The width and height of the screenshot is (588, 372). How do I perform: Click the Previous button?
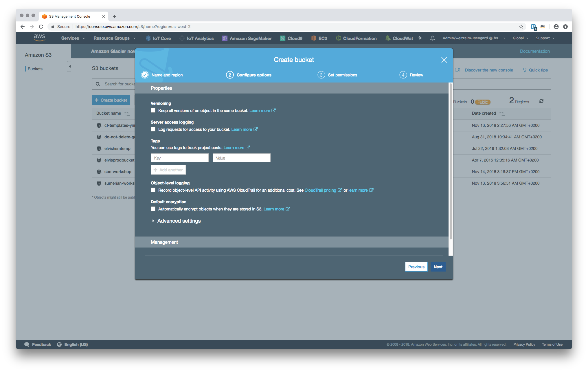[x=416, y=267]
